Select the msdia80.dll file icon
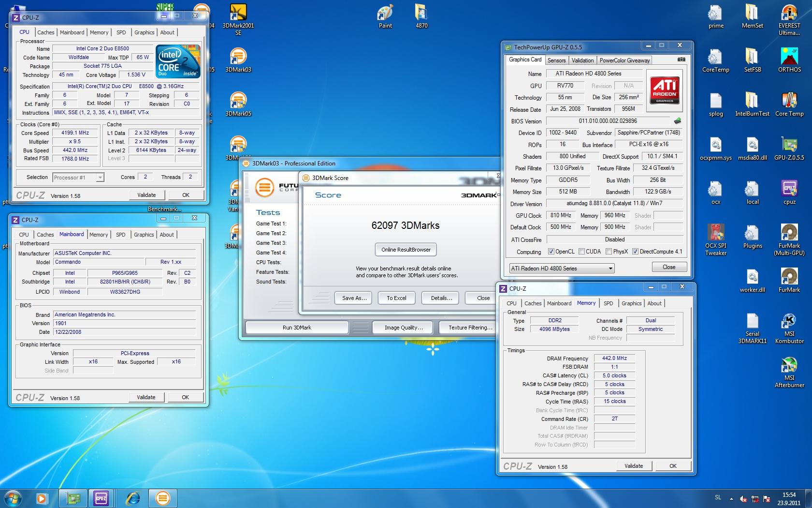The width and height of the screenshot is (812, 508). [x=752, y=149]
